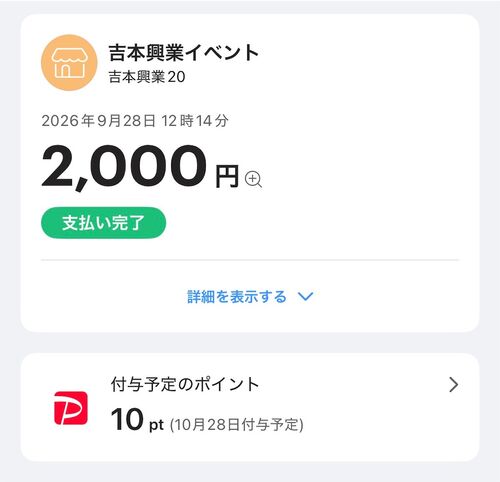This screenshot has width=500, height=482.
Task: Tap the 2,000 円 payment amount
Action: point(140,167)
